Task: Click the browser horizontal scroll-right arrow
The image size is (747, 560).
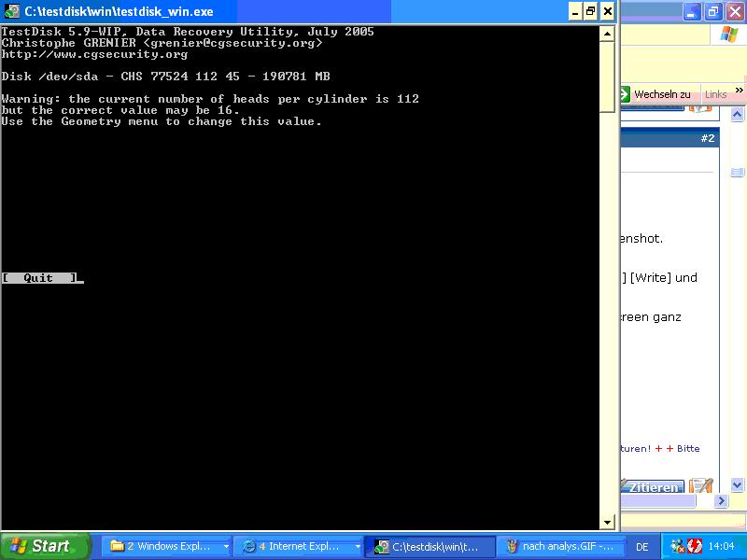Action: coord(721,500)
